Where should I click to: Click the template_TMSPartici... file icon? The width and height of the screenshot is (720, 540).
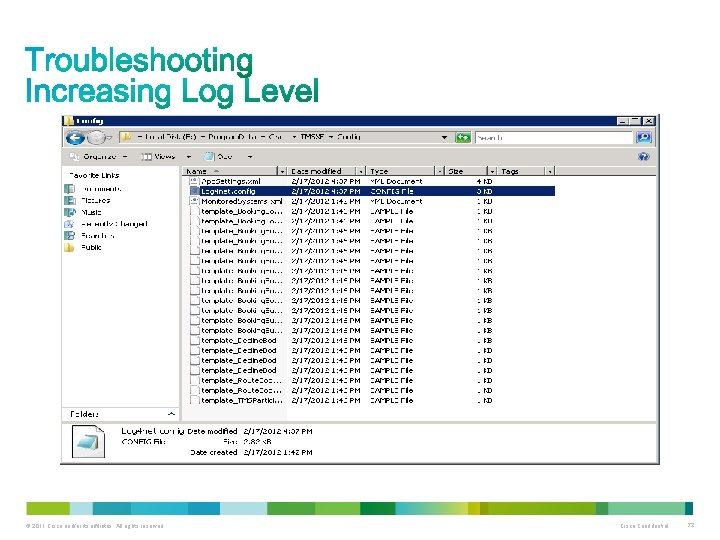[x=194, y=400]
